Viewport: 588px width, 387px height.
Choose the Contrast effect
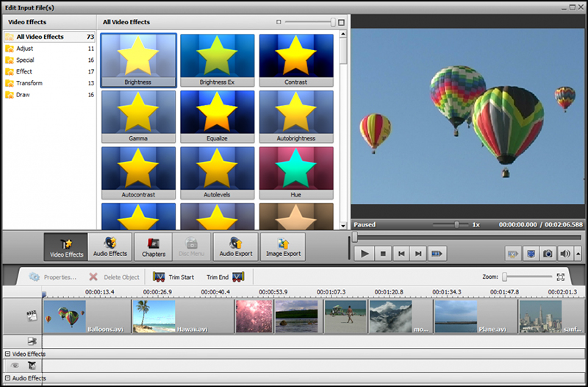(x=296, y=60)
